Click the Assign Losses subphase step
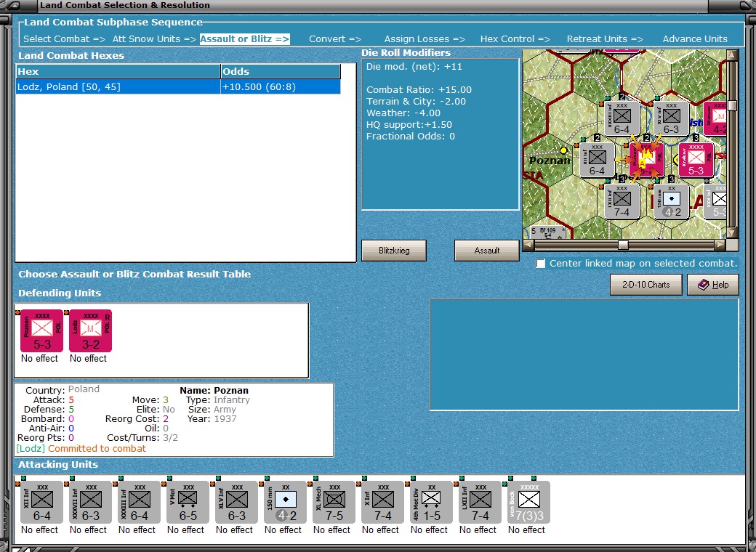756x552 pixels. point(425,39)
